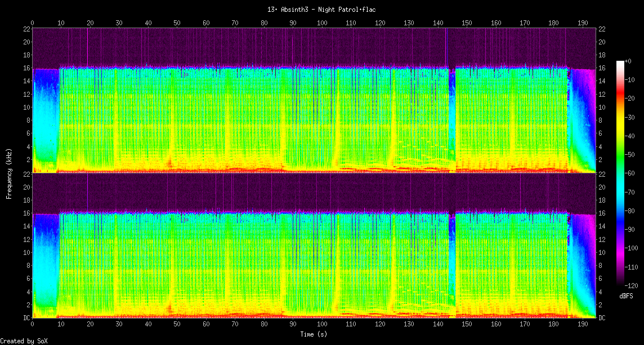Image resolution: width=644 pixels, height=345 pixels.
Task: Select the quiet blue intro of the lower channel
Action: point(45,259)
